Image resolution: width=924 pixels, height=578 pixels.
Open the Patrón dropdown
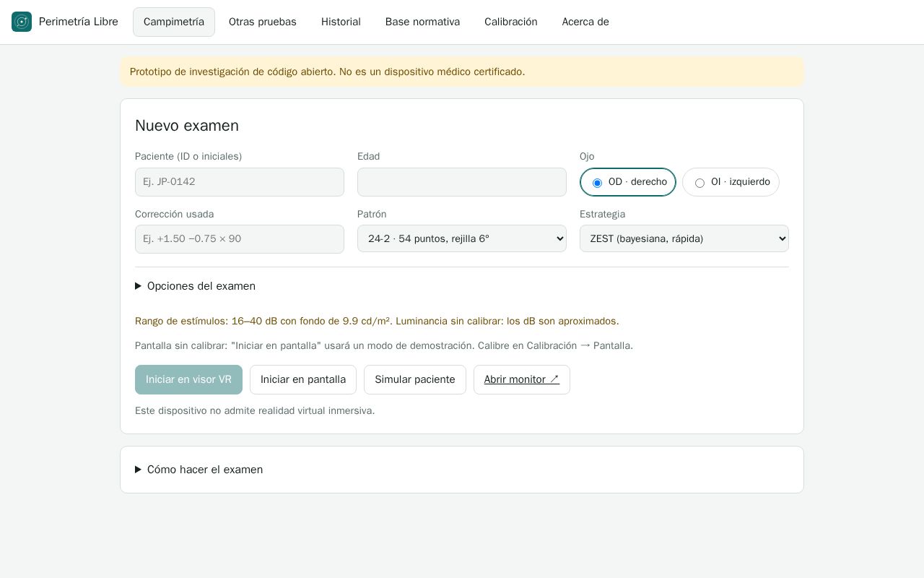tap(462, 238)
